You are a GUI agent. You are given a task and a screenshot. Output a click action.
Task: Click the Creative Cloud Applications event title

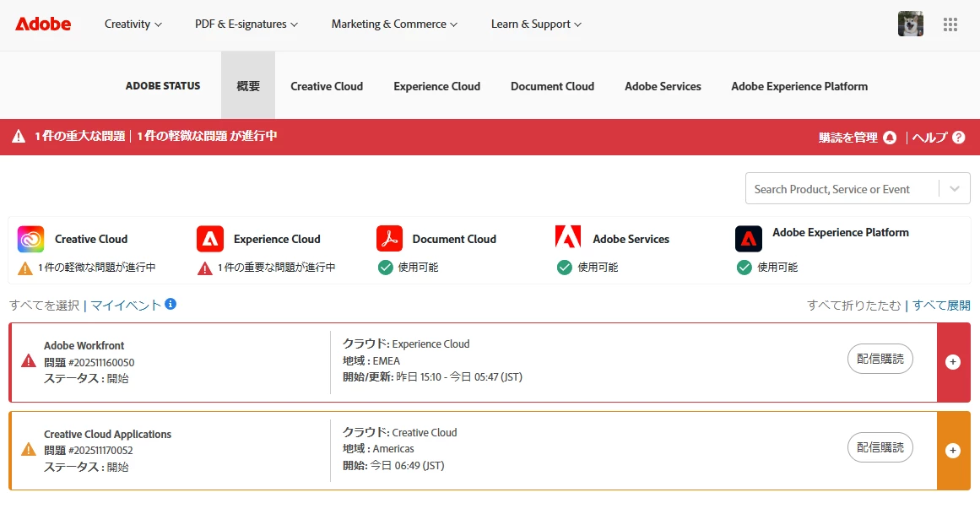click(x=107, y=434)
